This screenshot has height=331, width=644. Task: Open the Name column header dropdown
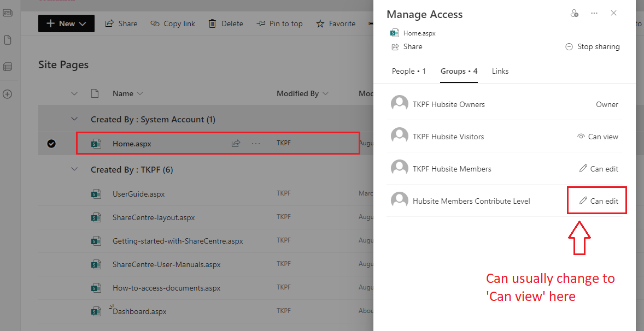(140, 93)
